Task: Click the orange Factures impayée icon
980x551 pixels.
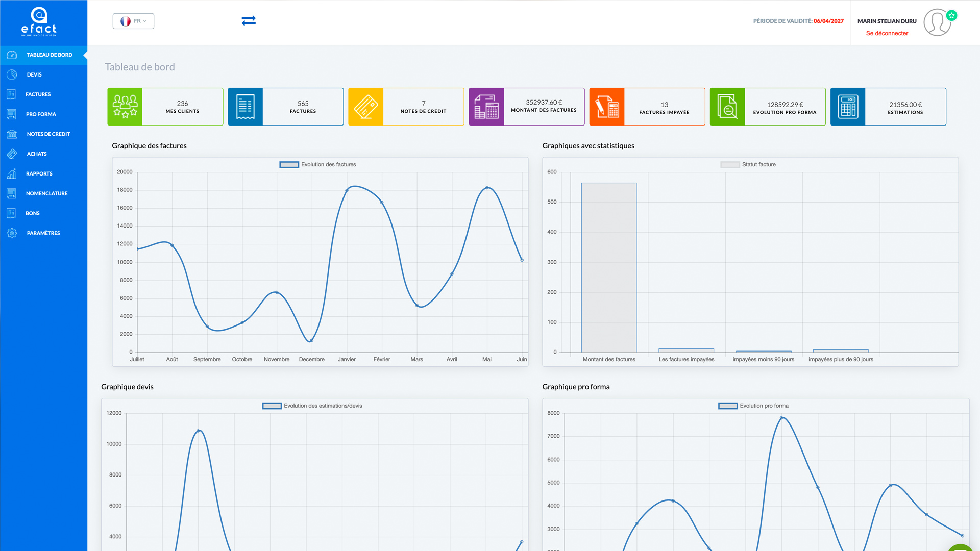Action: (x=607, y=107)
